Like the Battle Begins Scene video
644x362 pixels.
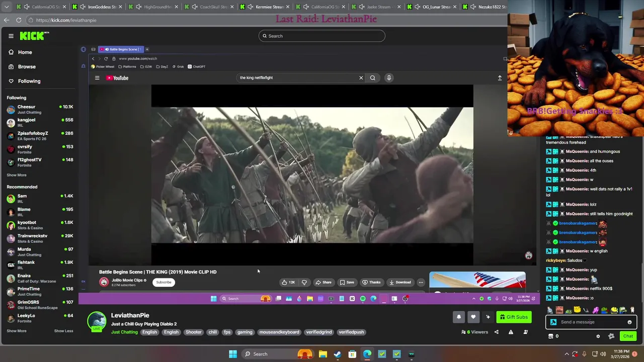click(288, 282)
